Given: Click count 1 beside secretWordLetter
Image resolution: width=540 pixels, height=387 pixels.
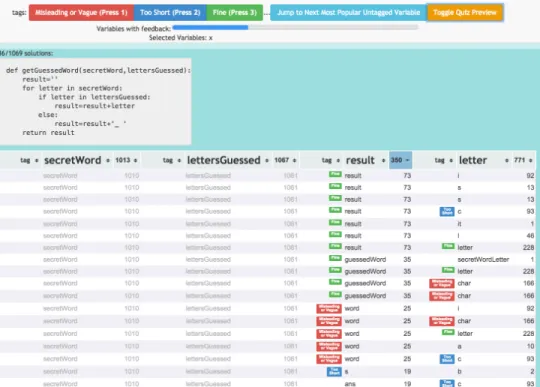Looking at the screenshot, I should (532, 260).
